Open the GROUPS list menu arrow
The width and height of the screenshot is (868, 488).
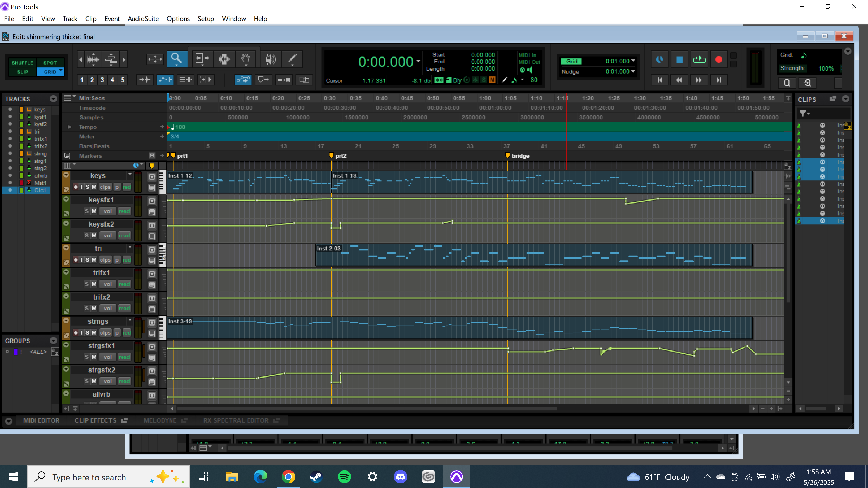pos(53,340)
